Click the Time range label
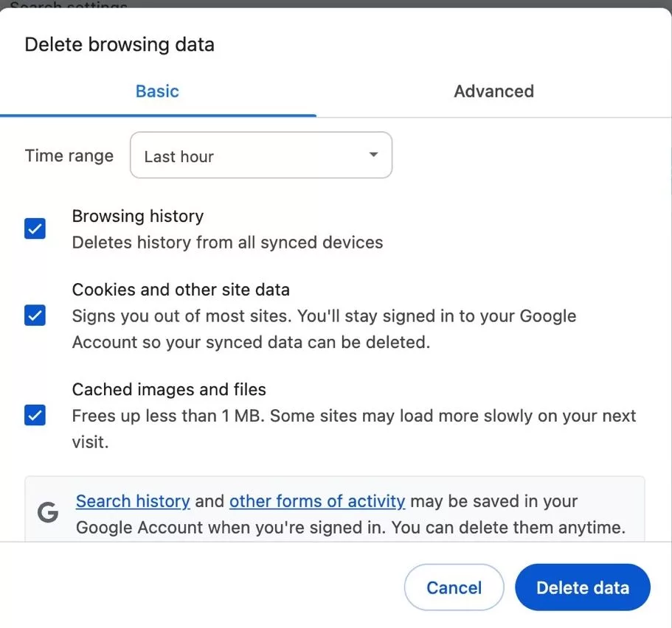Screen dimensions: 672x628 69,156
